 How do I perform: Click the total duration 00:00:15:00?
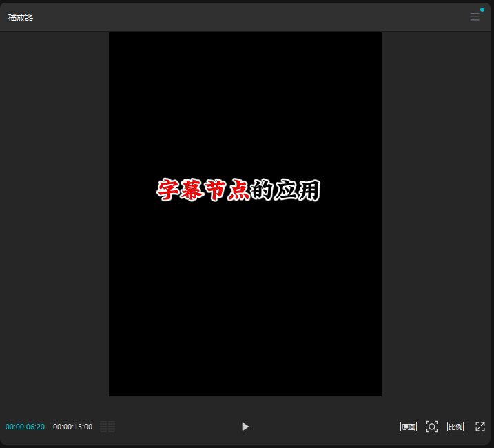pyautogui.click(x=72, y=427)
